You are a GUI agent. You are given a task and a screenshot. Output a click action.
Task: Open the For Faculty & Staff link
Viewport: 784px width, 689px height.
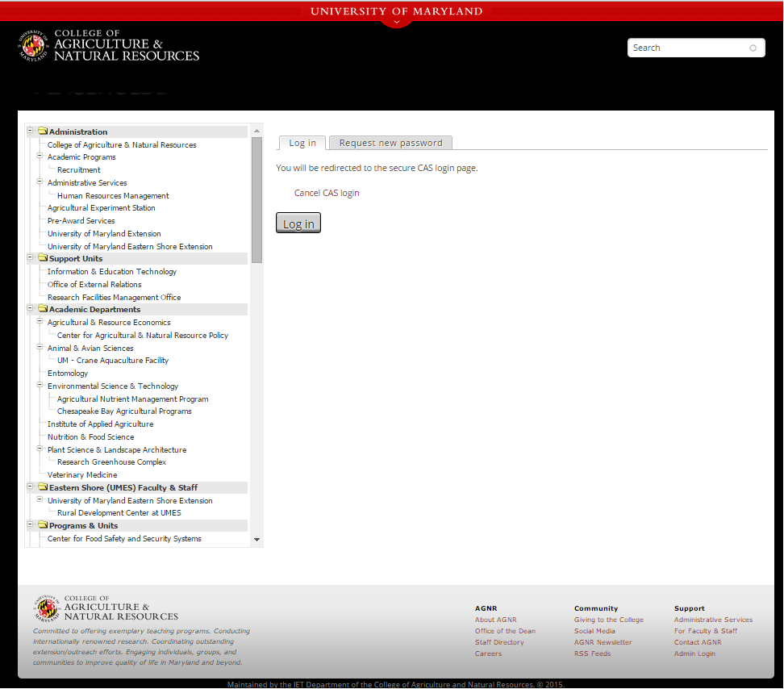click(x=706, y=632)
